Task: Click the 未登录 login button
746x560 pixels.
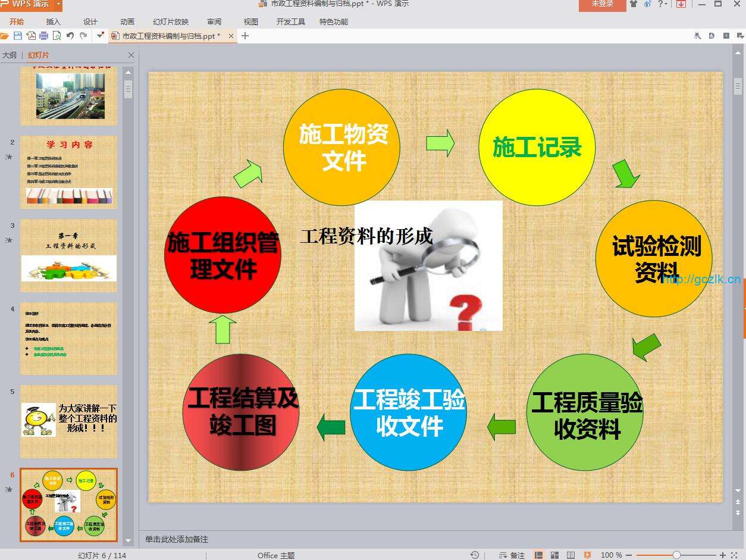Action: click(602, 4)
